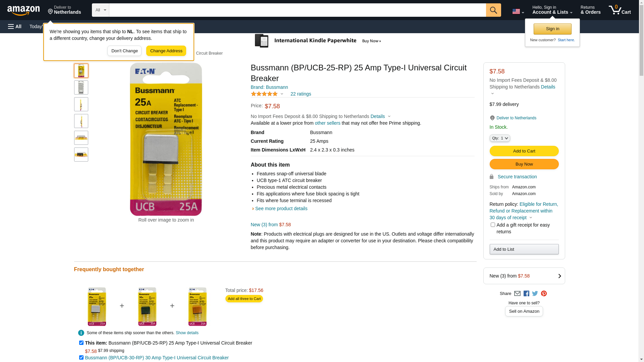Open the All hamburger menu
This screenshot has height=362, width=644.
click(15, 26)
